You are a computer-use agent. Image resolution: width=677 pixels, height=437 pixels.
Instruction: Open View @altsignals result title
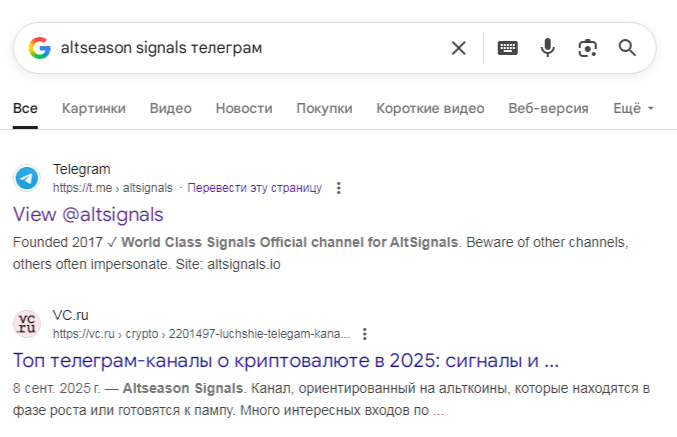[x=88, y=215]
